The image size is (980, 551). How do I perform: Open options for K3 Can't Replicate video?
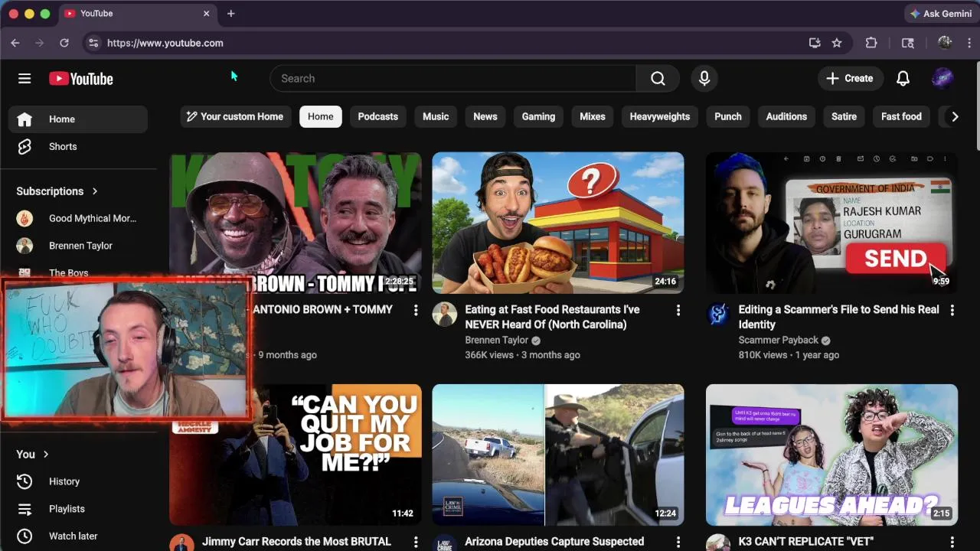(952, 542)
